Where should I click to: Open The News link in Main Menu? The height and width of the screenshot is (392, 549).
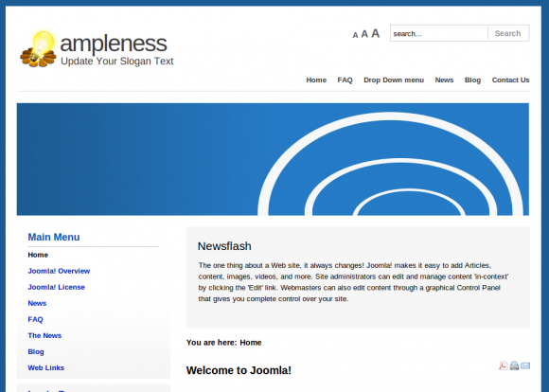[x=44, y=335]
